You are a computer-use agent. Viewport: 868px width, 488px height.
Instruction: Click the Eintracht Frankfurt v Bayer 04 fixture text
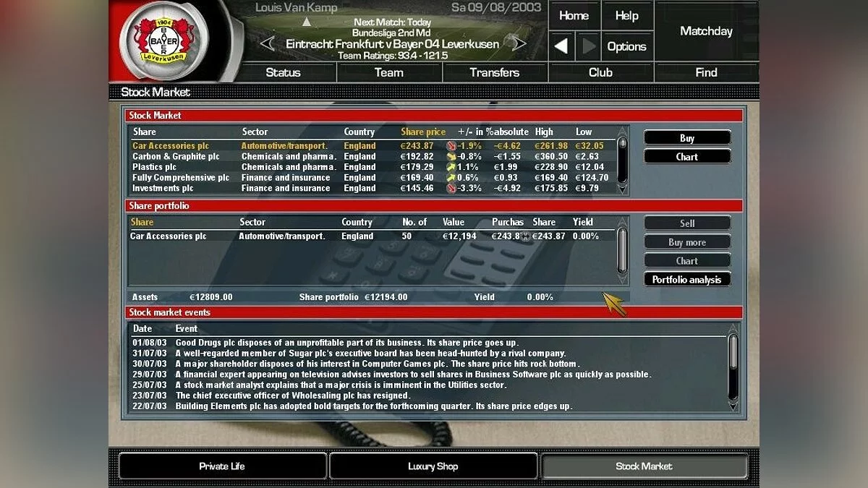(393, 44)
